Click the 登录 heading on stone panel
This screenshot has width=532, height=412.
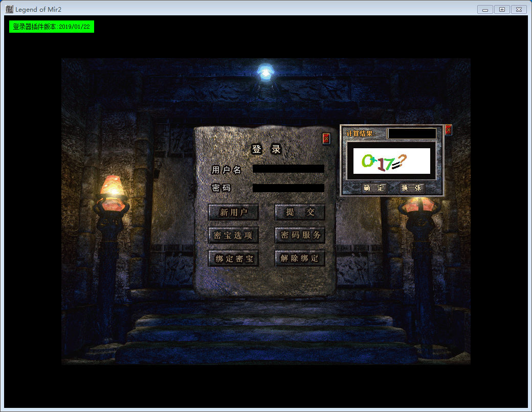tap(267, 149)
